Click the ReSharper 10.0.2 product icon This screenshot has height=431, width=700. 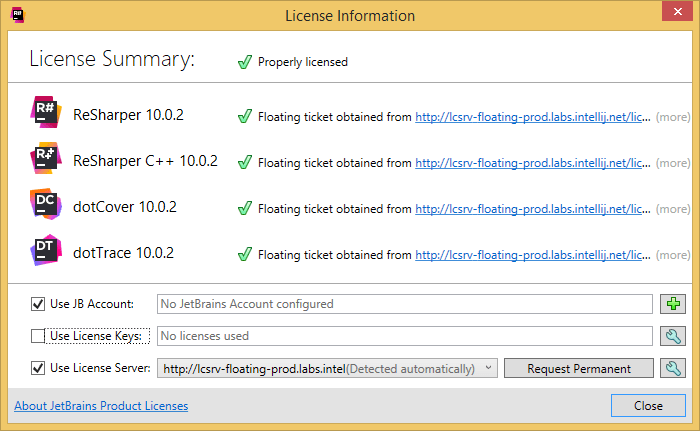(47, 115)
